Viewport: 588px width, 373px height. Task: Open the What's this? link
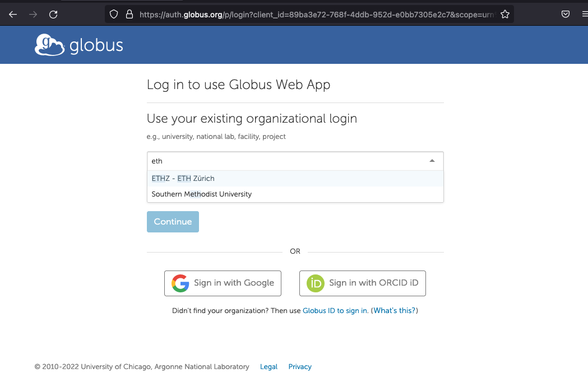point(394,311)
